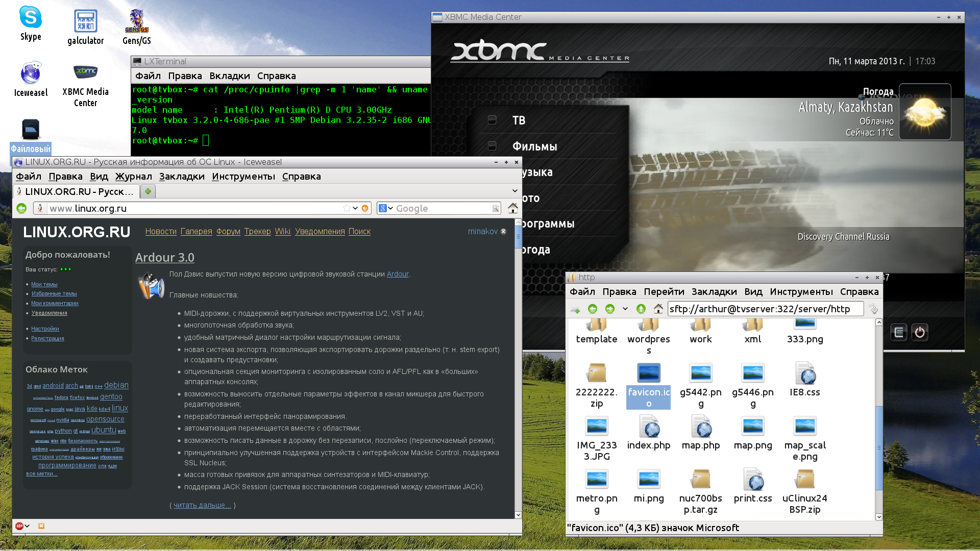Click the weather icon in XBMC
The width and height of the screenshot is (980, 551).
click(x=925, y=112)
